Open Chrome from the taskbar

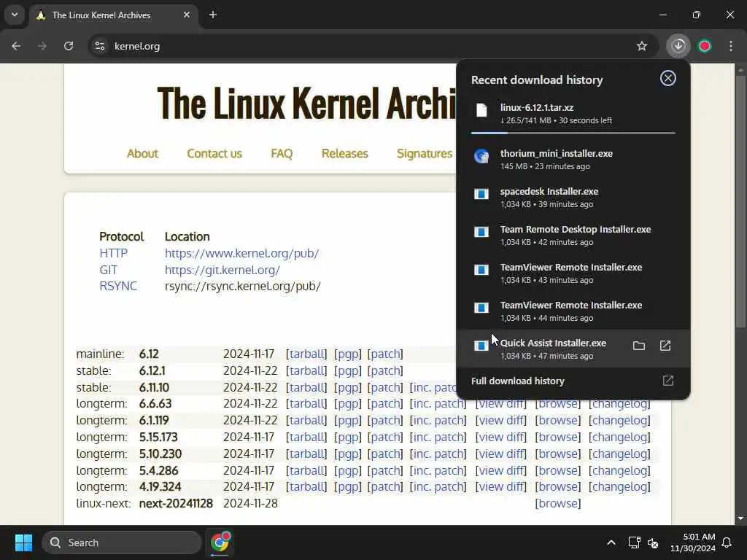[220, 542]
